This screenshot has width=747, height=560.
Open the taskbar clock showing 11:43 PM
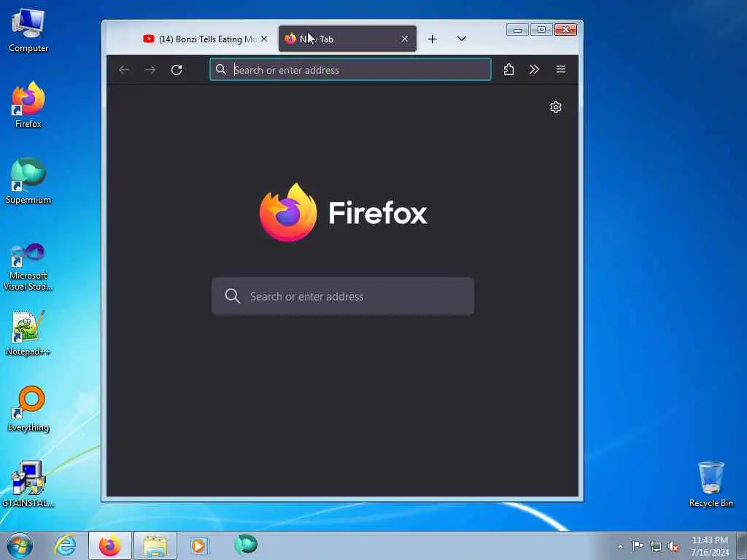[710, 545]
